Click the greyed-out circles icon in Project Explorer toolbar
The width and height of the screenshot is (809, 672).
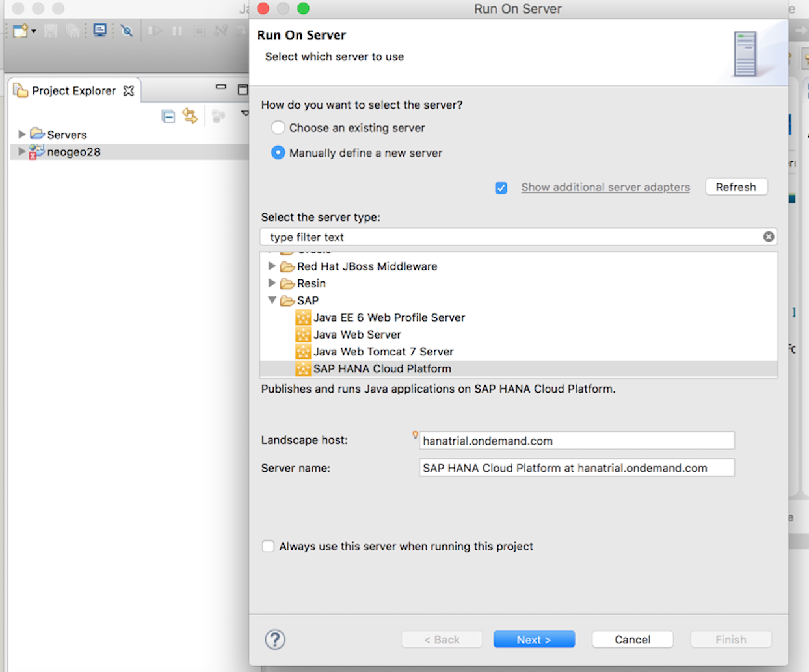[x=219, y=116]
